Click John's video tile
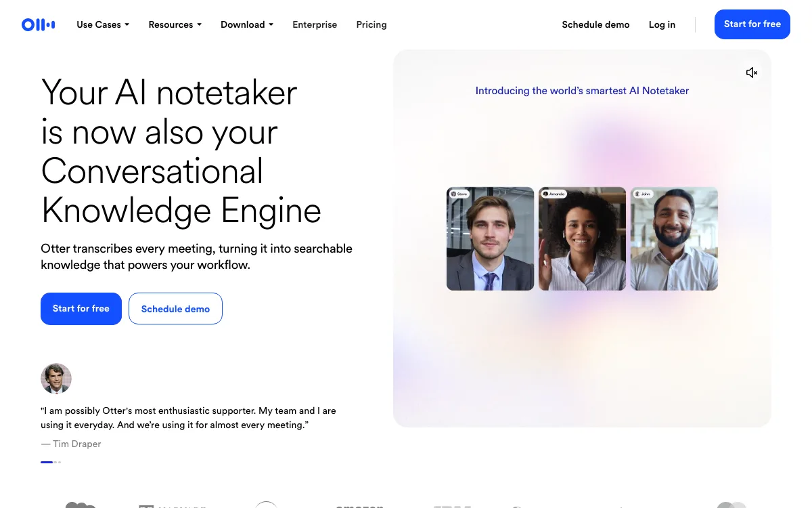This screenshot has height=508, width=812. click(674, 238)
